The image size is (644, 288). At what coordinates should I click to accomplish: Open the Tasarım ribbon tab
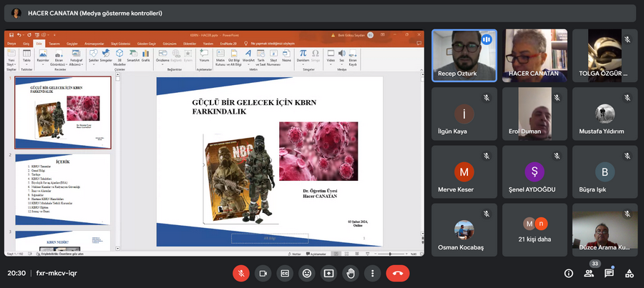(x=54, y=44)
